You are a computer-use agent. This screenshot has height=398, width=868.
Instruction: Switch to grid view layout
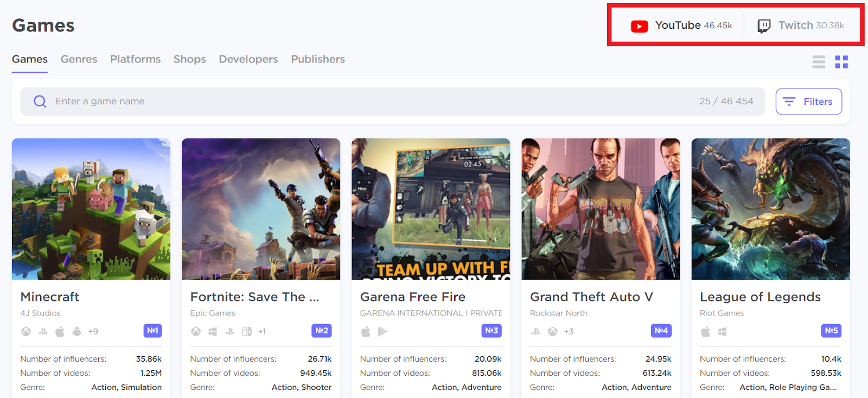pyautogui.click(x=841, y=62)
